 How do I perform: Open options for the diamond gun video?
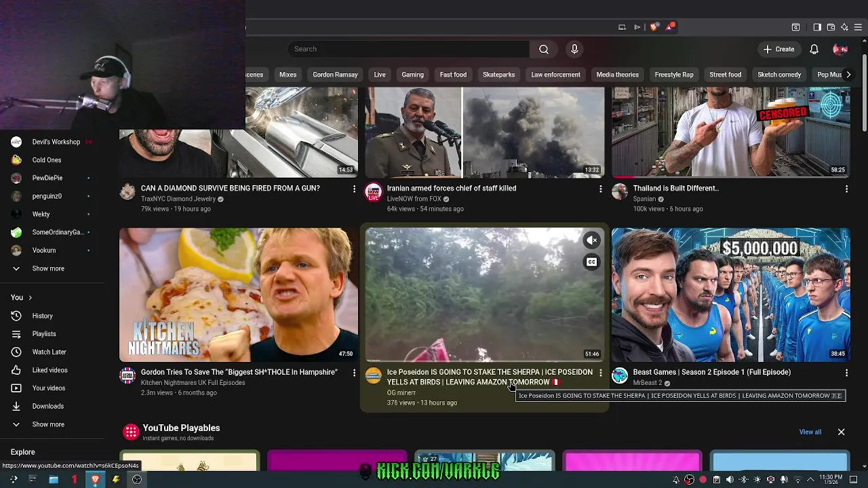tap(354, 189)
